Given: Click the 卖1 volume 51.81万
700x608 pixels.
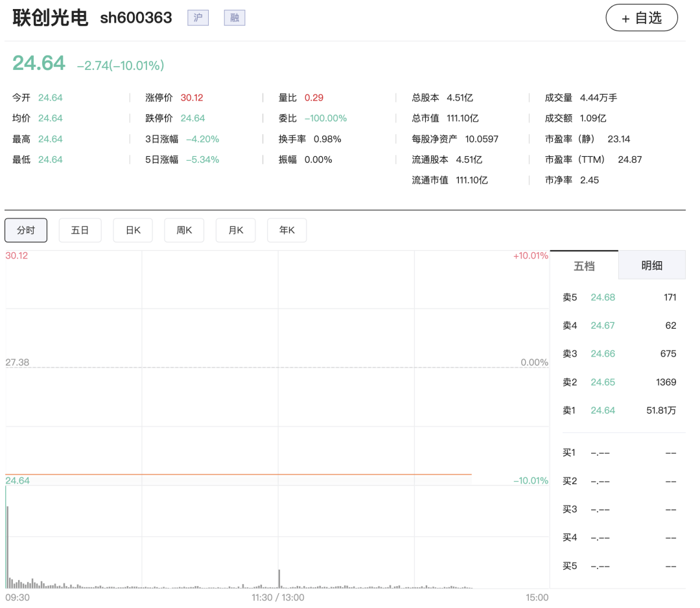Looking at the screenshot, I should (x=661, y=410).
